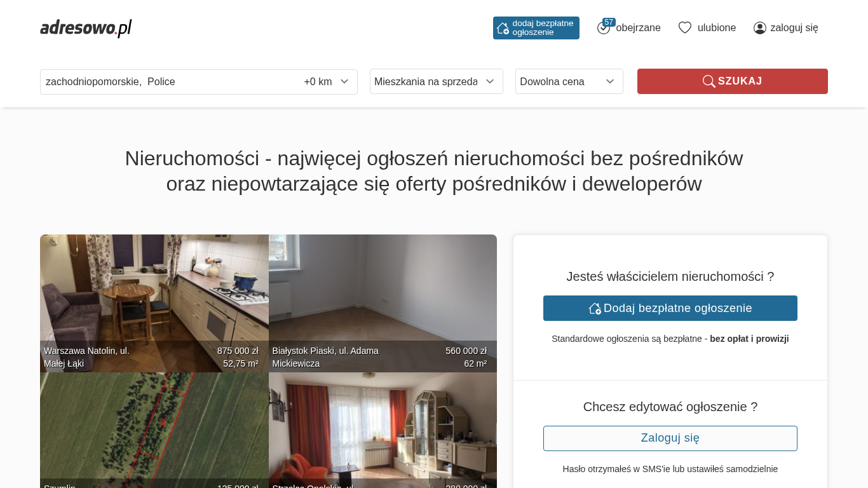Open the adresowo.pl logo homepage
868x488 pixels.
tap(86, 28)
